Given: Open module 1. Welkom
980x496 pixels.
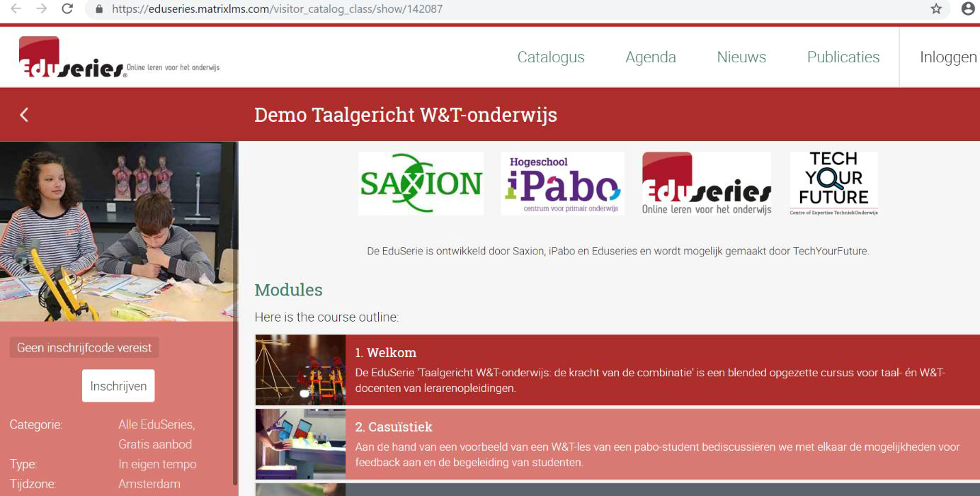Looking at the screenshot, I should (617, 370).
